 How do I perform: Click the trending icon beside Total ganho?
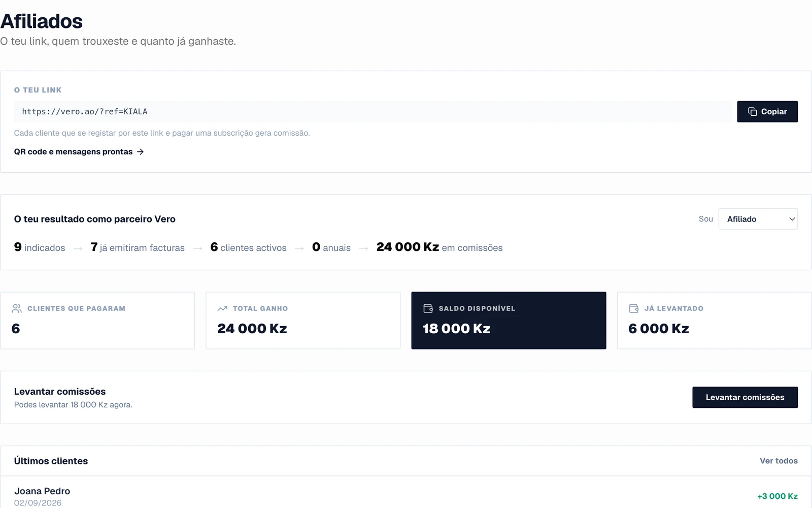coord(222,308)
